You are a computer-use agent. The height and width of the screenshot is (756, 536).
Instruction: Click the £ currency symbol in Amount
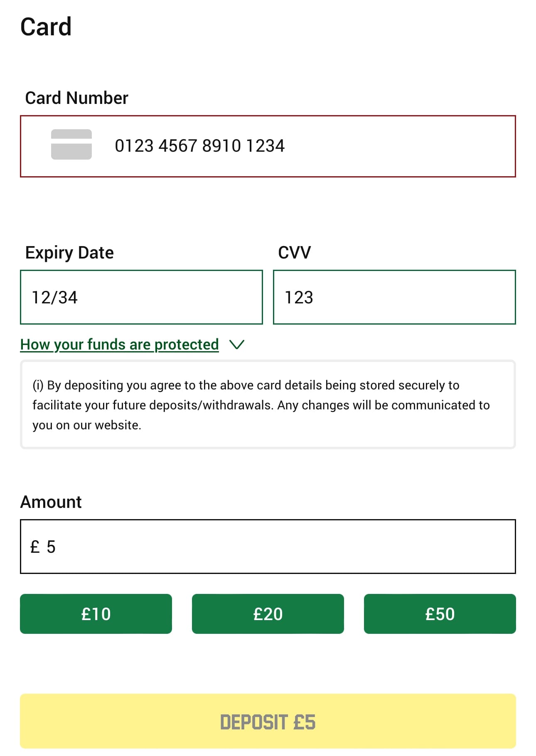(x=35, y=547)
